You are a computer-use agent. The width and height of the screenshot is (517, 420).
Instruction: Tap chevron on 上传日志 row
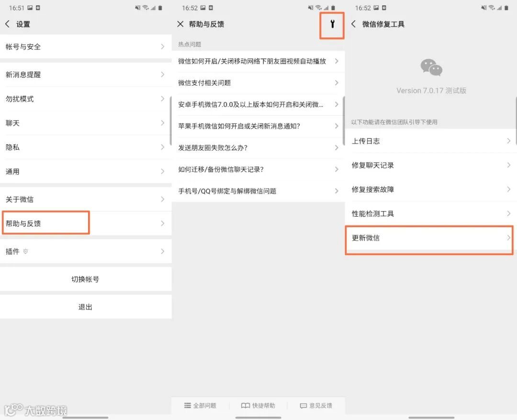pos(509,141)
